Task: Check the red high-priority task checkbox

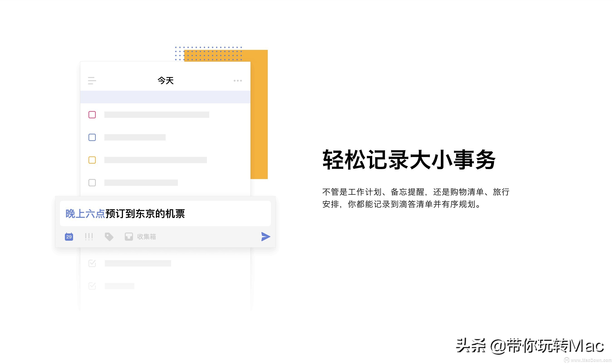Action: click(92, 115)
